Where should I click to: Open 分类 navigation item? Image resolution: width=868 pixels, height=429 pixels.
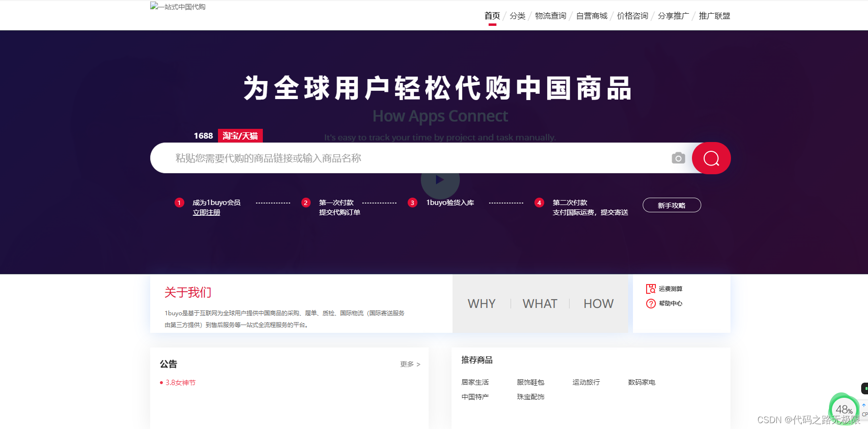(x=517, y=16)
